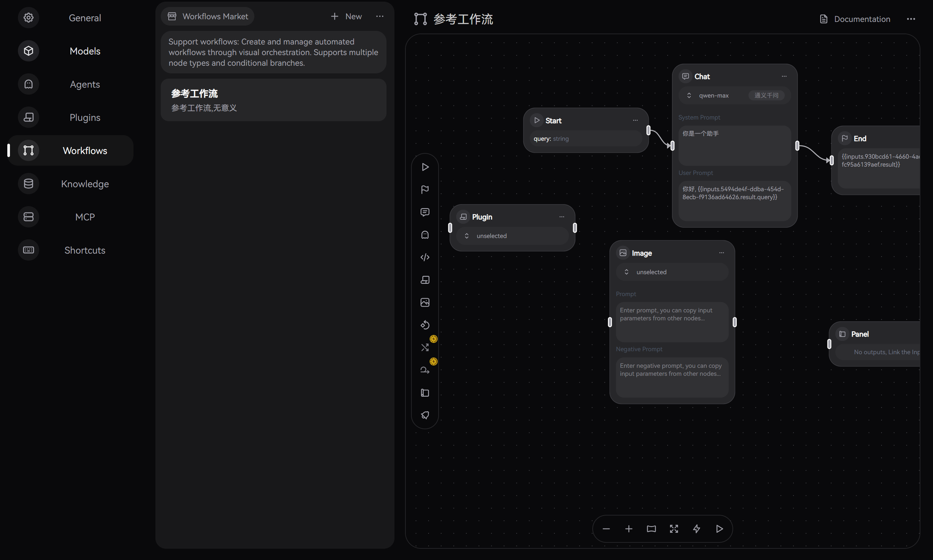The height and width of the screenshot is (560, 933).
Task: Click the 参考工作流 title in header
Action: 463,19
